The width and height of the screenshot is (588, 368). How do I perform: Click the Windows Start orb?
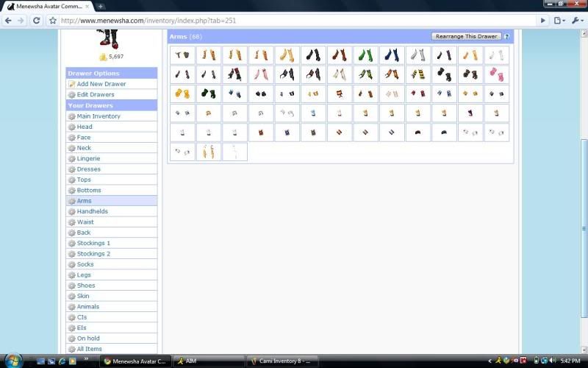pos(13,361)
